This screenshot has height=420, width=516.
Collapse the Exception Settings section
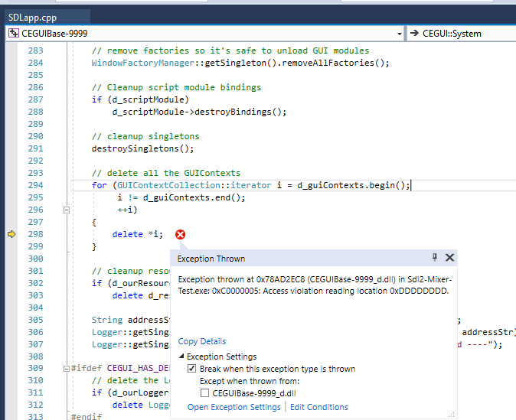coord(182,357)
